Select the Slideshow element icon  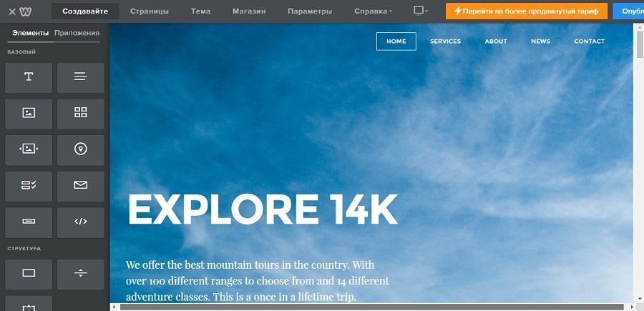point(29,150)
